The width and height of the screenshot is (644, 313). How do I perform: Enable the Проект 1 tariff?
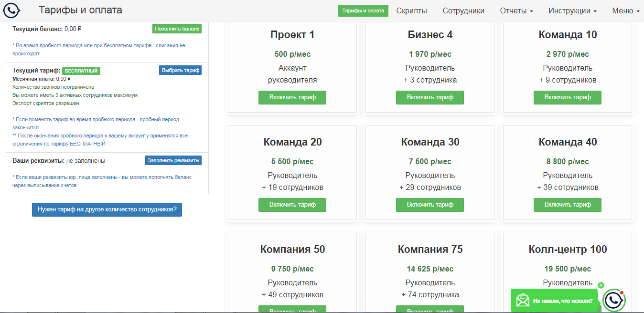(x=292, y=97)
